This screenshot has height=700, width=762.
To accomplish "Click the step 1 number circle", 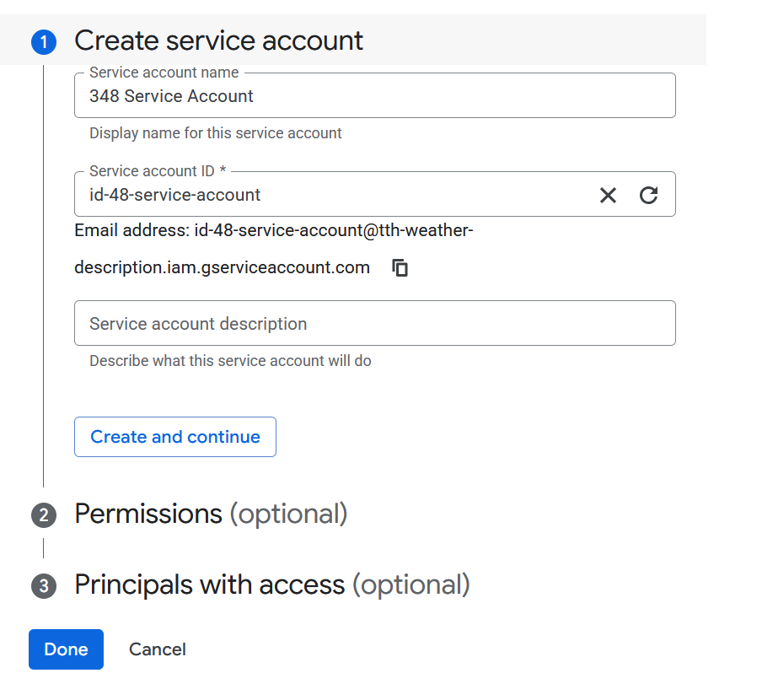I will (44, 42).
